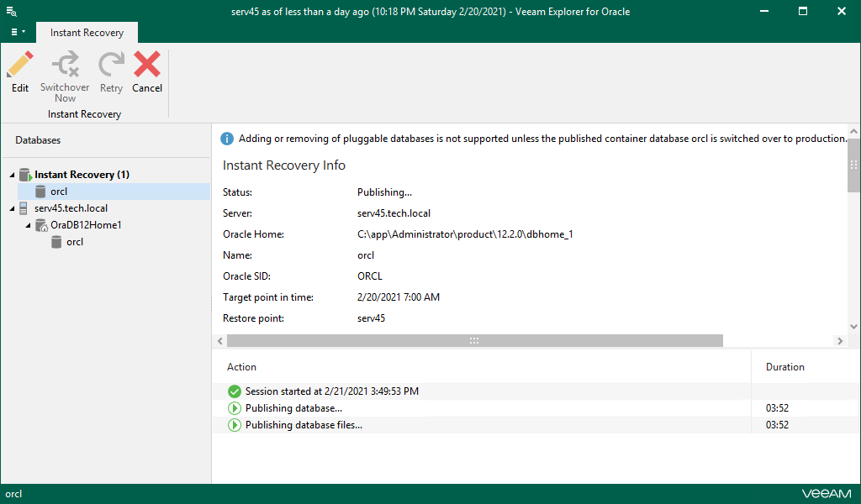Click the OraDB12Home1 home icon
861x504 pixels.
coord(41,225)
